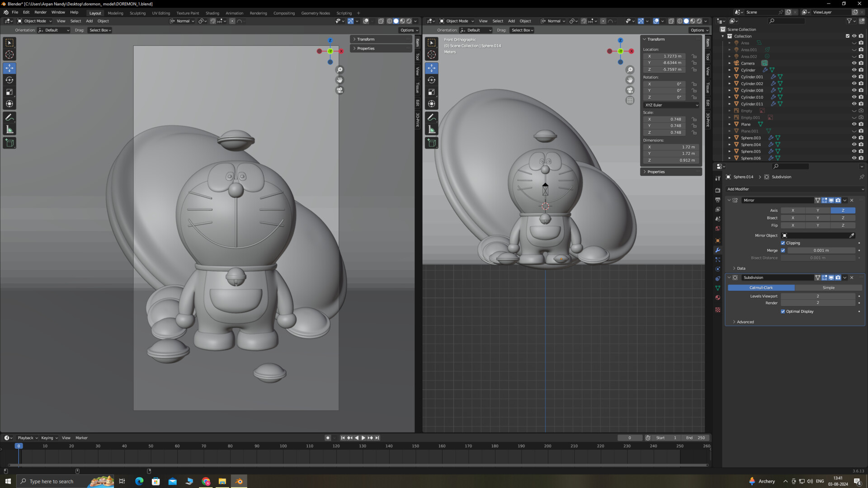Enable the Y axis in Mirror modifier
This screenshot has width=868, height=488.
817,211
